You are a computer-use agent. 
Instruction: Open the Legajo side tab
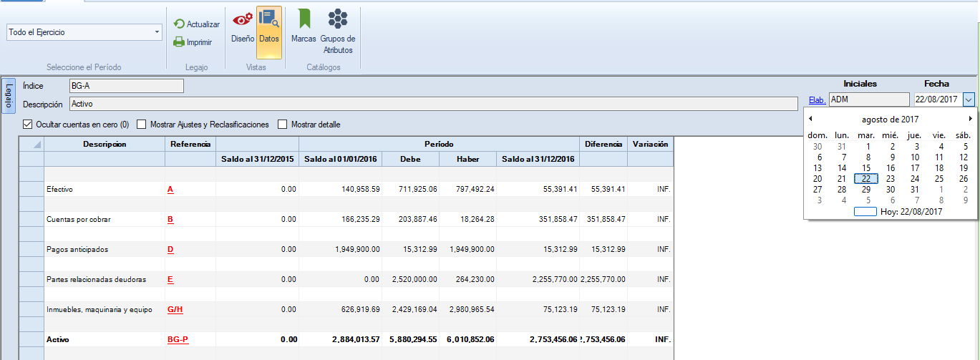[9, 95]
